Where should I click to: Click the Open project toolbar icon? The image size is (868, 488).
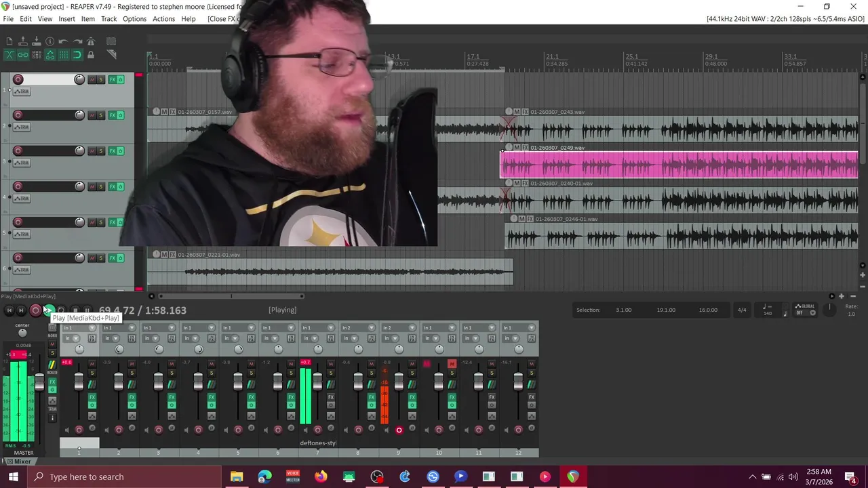[23, 42]
